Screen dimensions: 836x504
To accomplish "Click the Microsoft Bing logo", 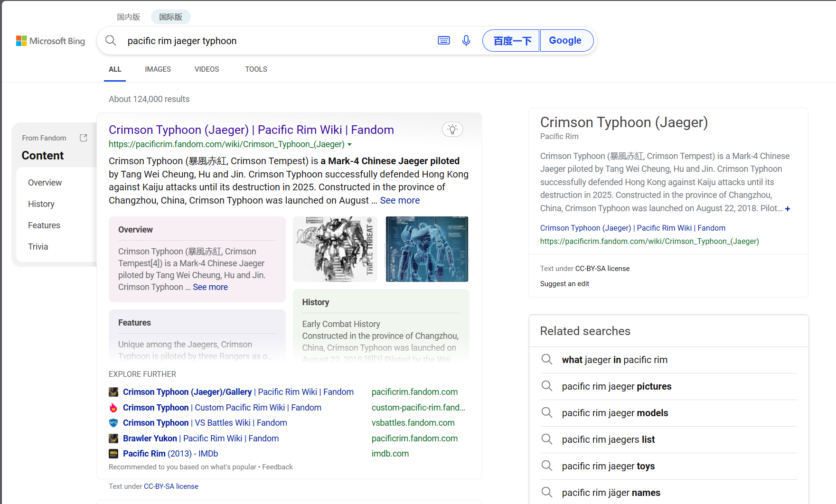I will pyautogui.click(x=50, y=41).
